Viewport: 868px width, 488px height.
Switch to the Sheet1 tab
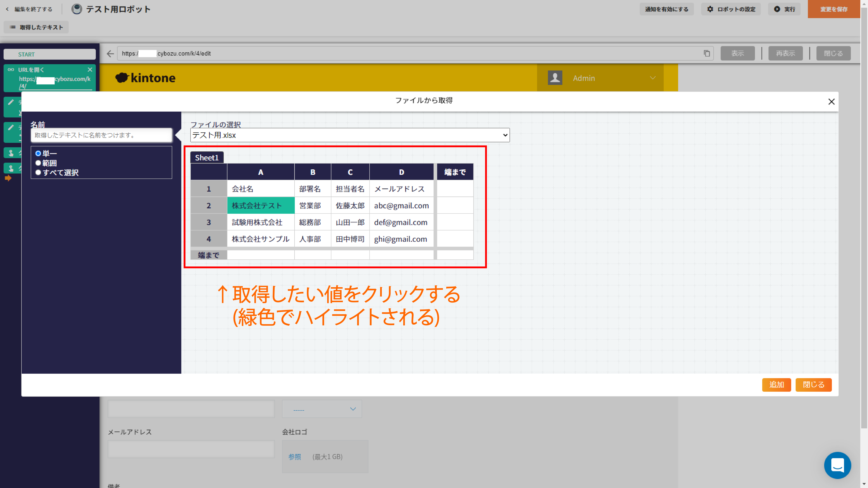pyautogui.click(x=207, y=158)
